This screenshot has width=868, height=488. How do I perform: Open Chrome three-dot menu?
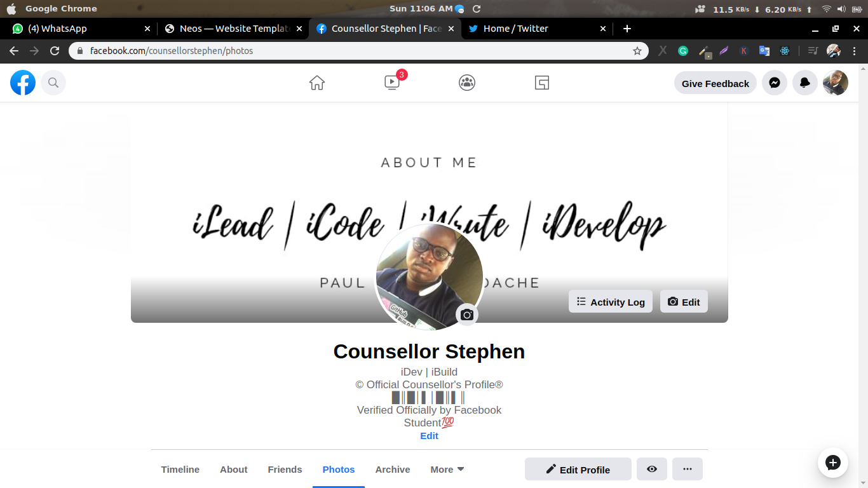[854, 51]
